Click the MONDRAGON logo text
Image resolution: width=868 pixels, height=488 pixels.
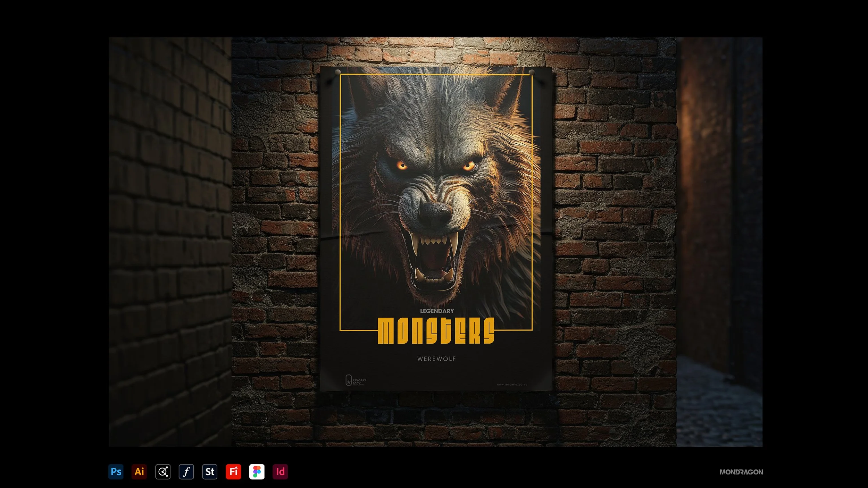pyautogui.click(x=741, y=472)
